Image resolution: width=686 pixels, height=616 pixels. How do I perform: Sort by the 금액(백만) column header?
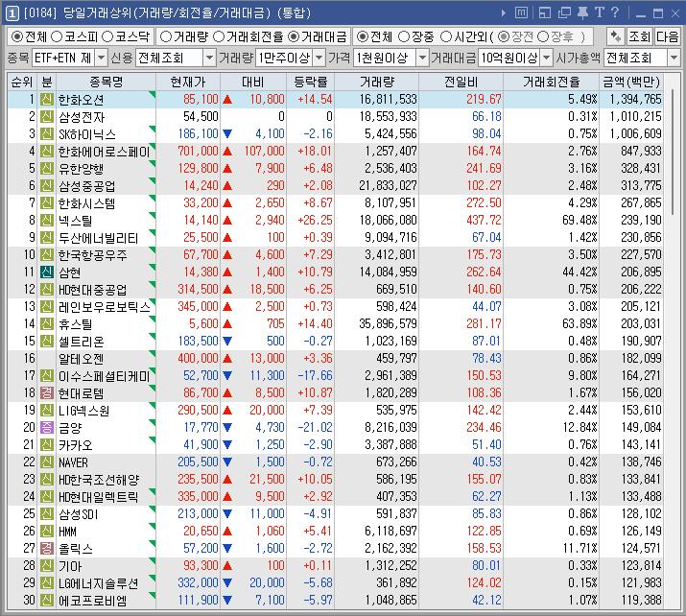click(x=631, y=82)
